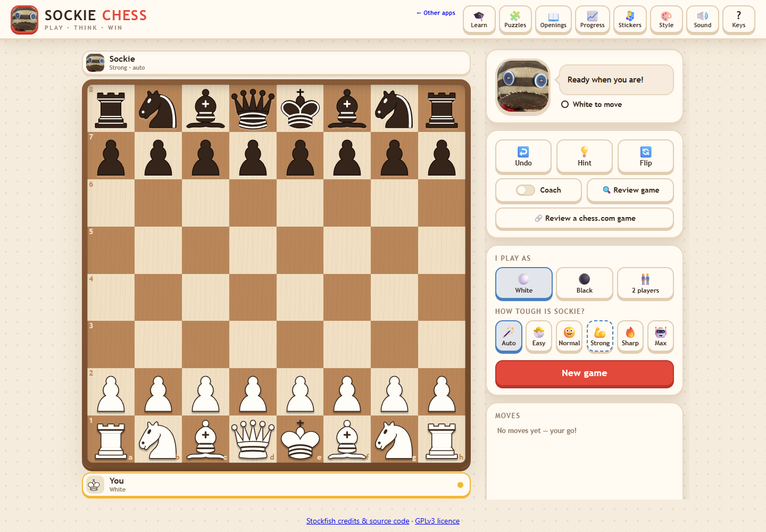Open the Puzzles page
The width and height of the screenshot is (766, 532).
[x=515, y=20]
